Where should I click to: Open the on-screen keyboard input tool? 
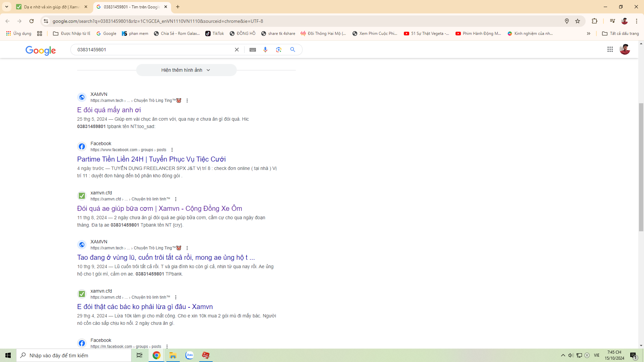click(x=253, y=50)
